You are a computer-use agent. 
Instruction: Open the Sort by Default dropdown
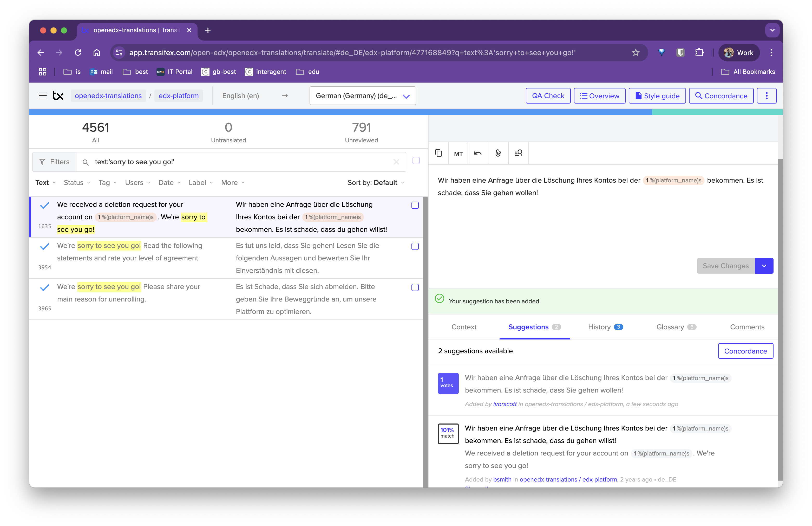[x=376, y=183]
